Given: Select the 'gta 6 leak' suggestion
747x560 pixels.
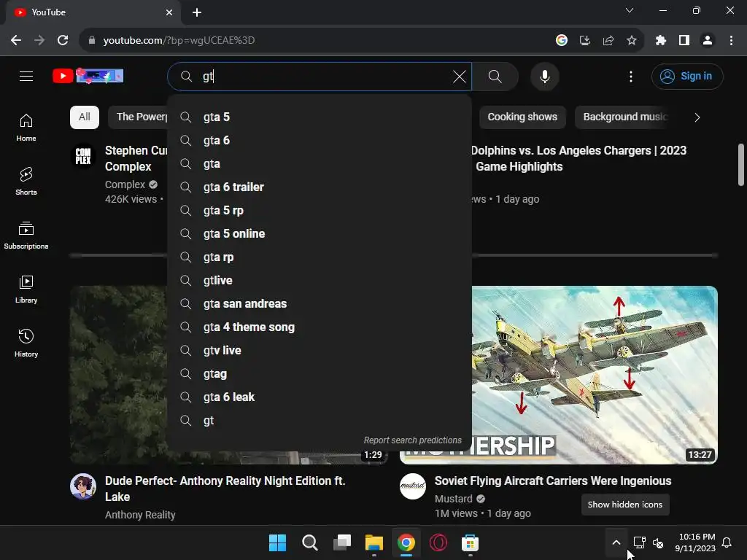Looking at the screenshot, I should [x=320, y=397].
